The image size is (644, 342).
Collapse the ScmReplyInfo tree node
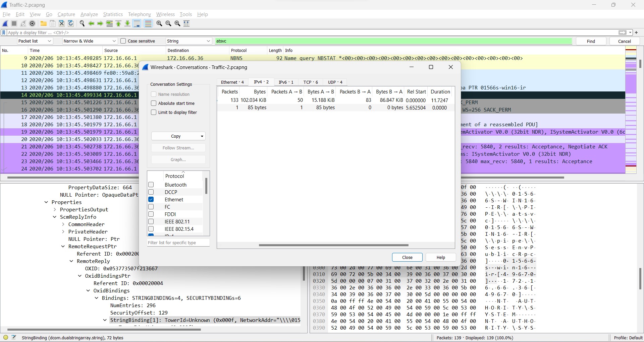point(55,217)
